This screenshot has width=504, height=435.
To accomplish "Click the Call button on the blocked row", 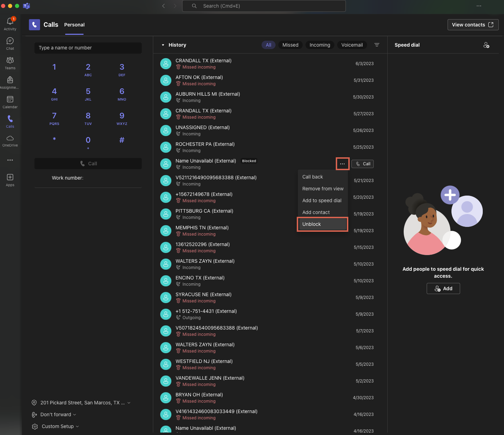I will tap(363, 164).
